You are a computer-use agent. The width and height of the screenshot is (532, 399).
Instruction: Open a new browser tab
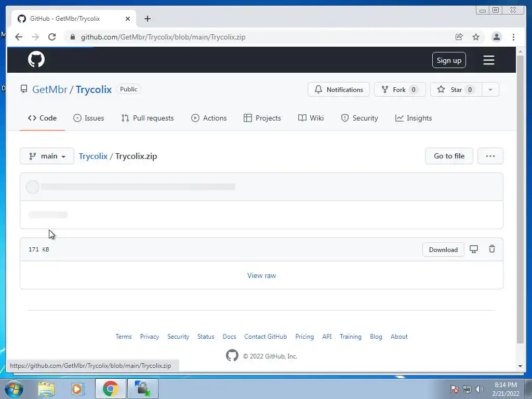tap(147, 19)
